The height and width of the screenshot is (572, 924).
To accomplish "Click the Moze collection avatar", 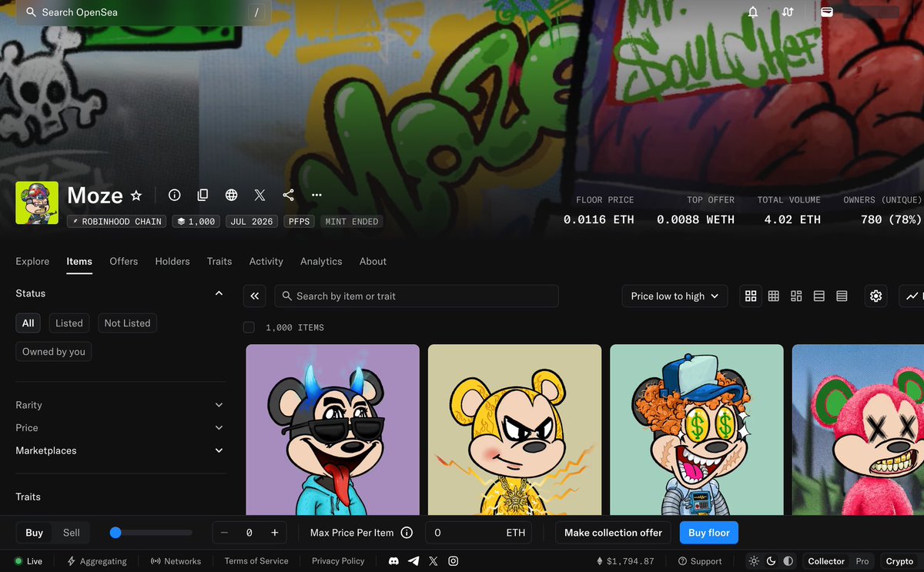I will 37,203.
